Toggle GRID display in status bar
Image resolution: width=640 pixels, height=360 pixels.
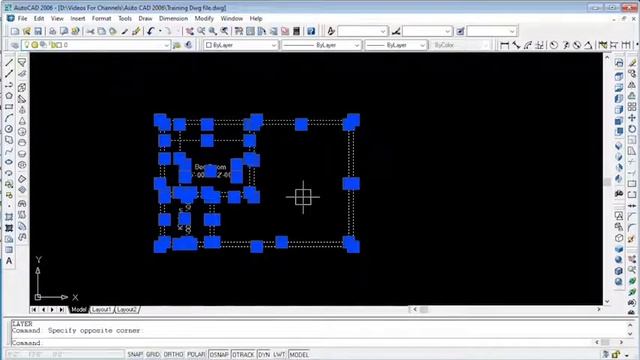tap(153, 355)
